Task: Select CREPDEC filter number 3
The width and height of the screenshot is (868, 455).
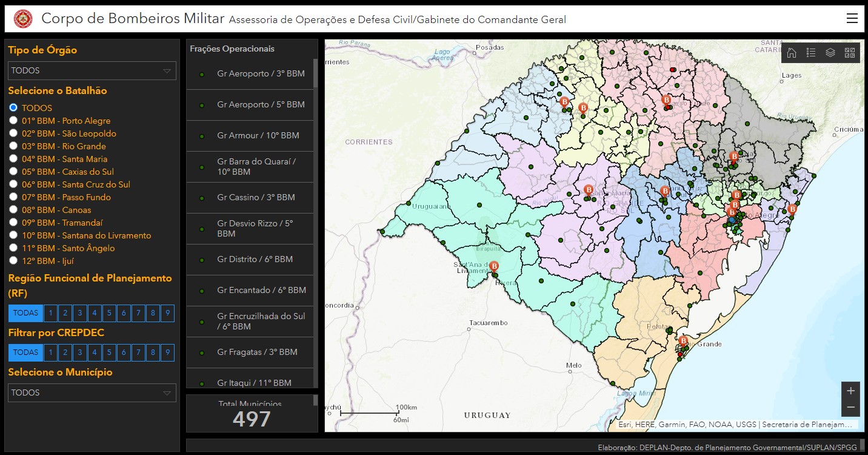Action: pyautogui.click(x=79, y=352)
